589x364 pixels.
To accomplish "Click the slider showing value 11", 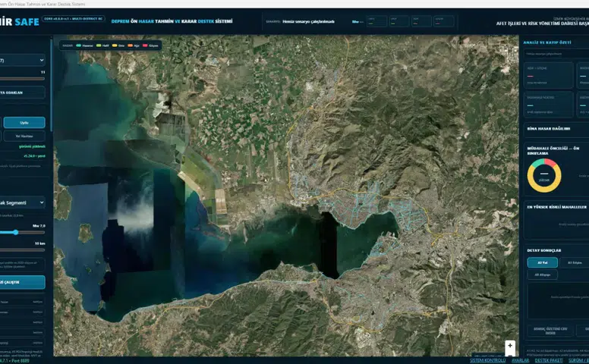I will tap(23, 79).
